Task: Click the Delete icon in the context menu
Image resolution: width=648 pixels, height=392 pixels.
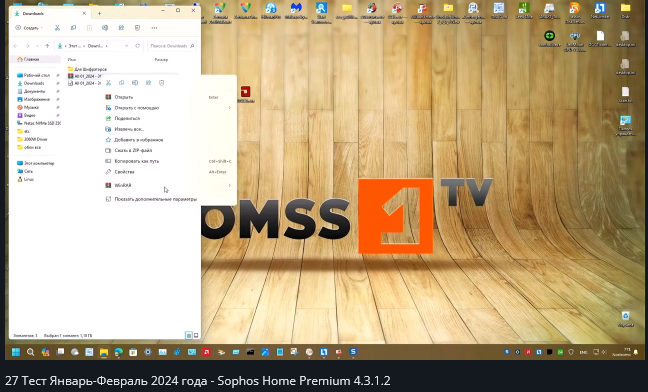Action: click(162, 83)
